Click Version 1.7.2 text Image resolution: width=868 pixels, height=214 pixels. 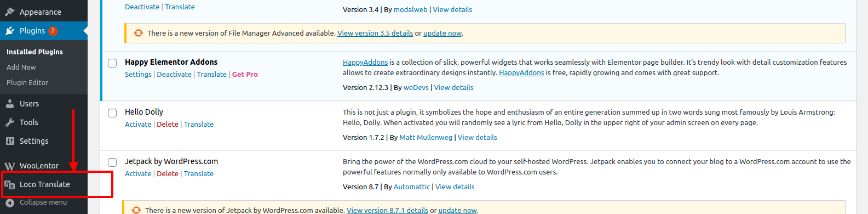[x=364, y=137]
